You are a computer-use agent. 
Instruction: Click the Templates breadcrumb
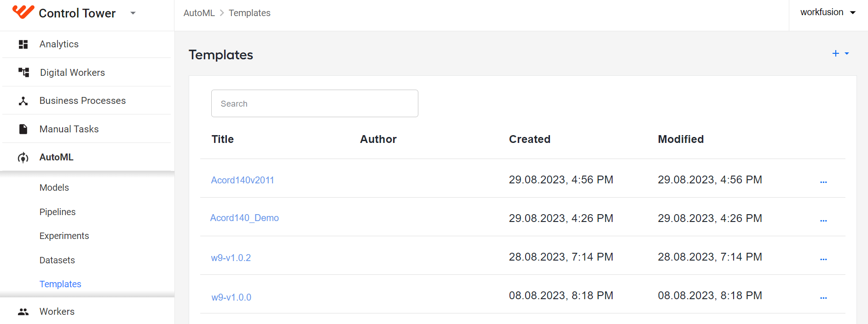pos(249,13)
